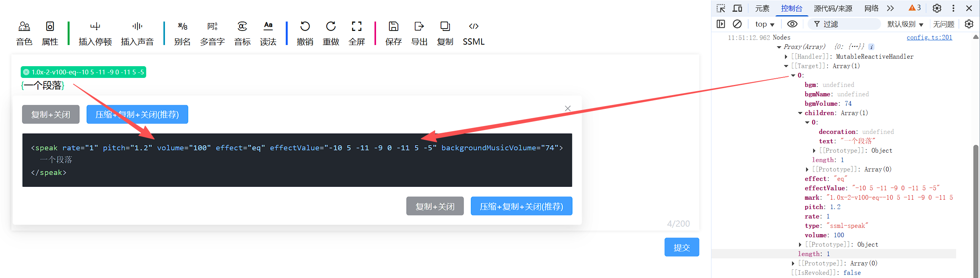980x278 pixels.
Task: Open the top context dropdown
Action: pos(764,24)
